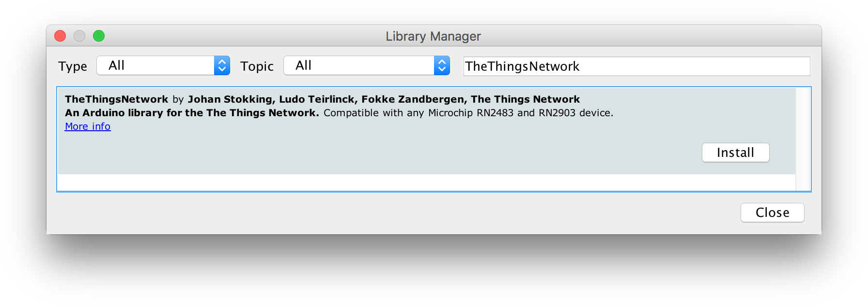The width and height of the screenshot is (868, 306).
Task: Click the Type dropdown stepper arrows
Action: [x=221, y=65]
